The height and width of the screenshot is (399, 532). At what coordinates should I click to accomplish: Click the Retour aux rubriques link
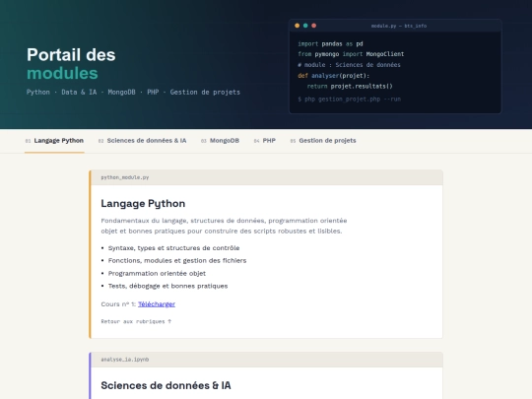(x=136, y=321)
